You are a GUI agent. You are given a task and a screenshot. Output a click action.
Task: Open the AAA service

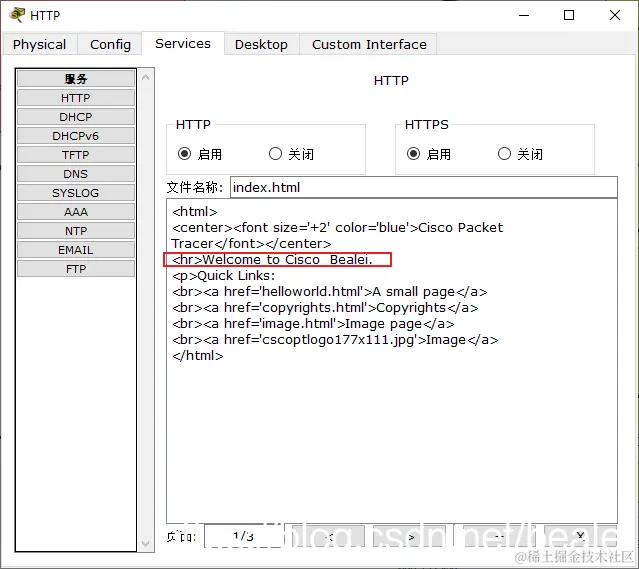click(x=76, y=212)
